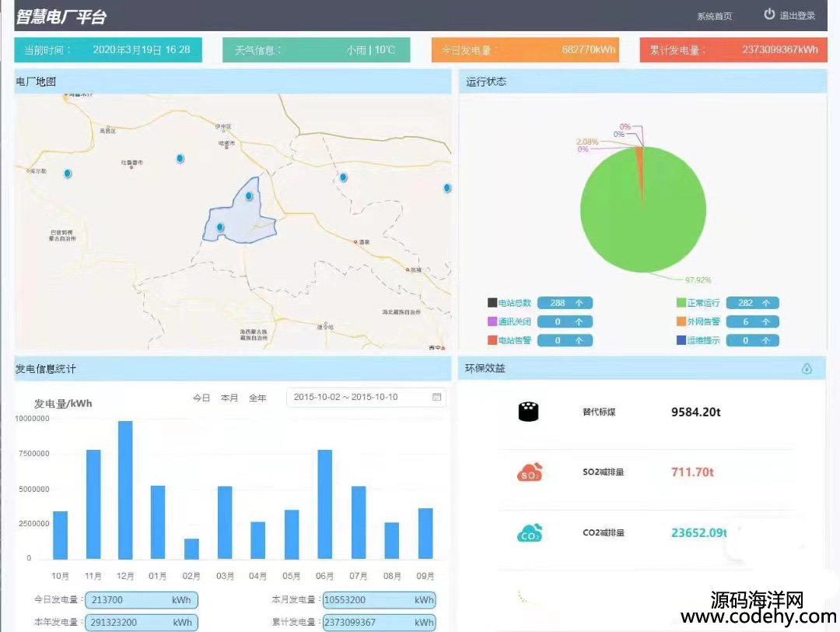
Task: Click the purple 通讯关闭 legend swatch
Action: click(492, 321)
